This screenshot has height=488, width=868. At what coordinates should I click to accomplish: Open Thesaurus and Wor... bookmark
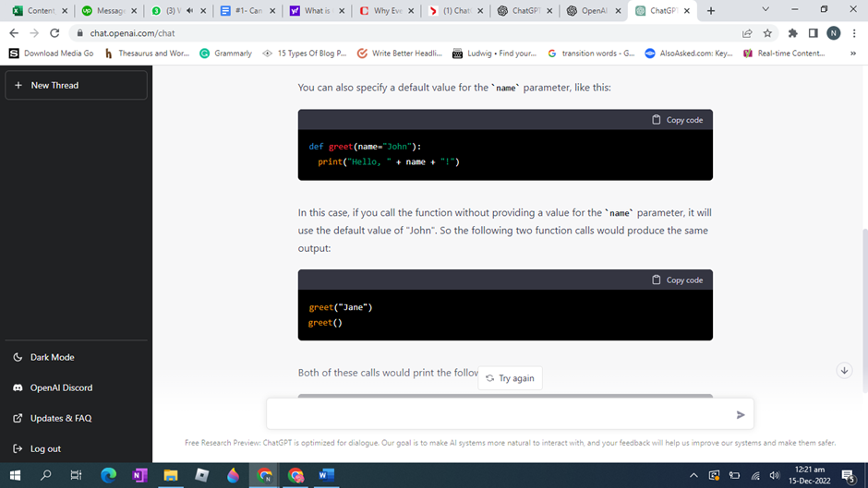click(147, 54)
